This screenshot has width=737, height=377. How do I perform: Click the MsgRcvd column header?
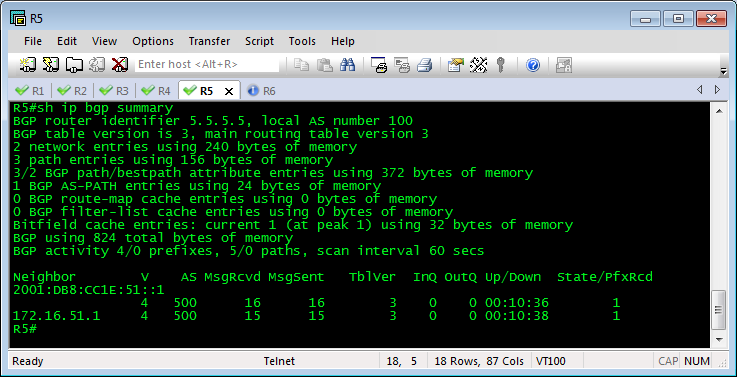(232, 277)
